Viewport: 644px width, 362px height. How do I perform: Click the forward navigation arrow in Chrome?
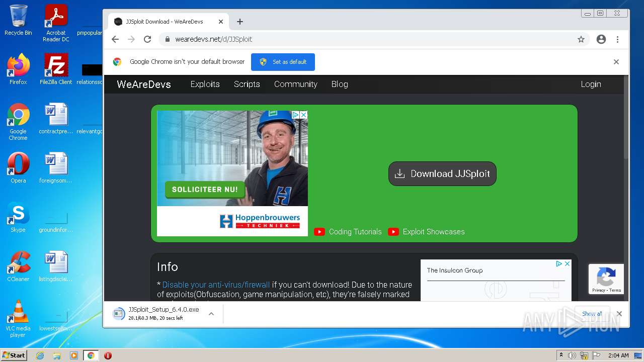(x=131, y=39)
